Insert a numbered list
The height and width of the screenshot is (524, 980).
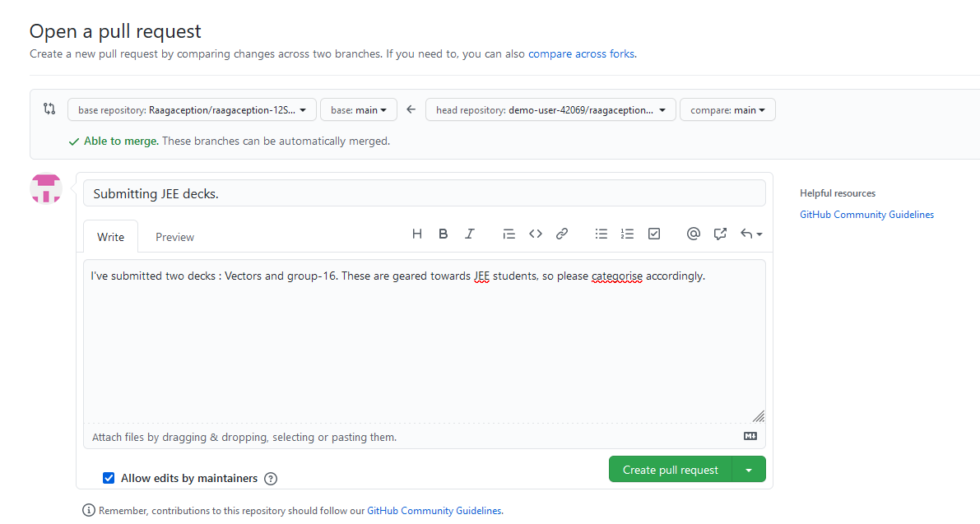(628, 234)
